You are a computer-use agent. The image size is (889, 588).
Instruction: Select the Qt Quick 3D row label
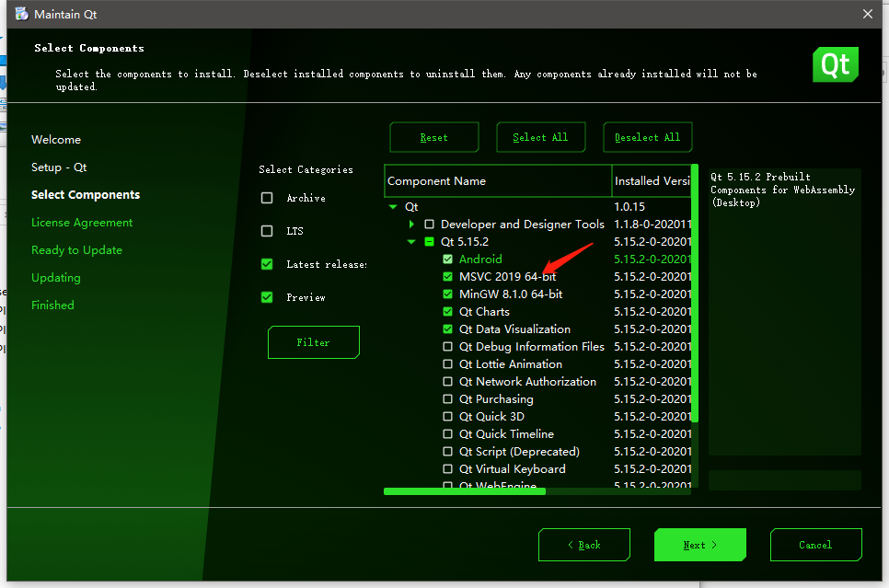491,416
